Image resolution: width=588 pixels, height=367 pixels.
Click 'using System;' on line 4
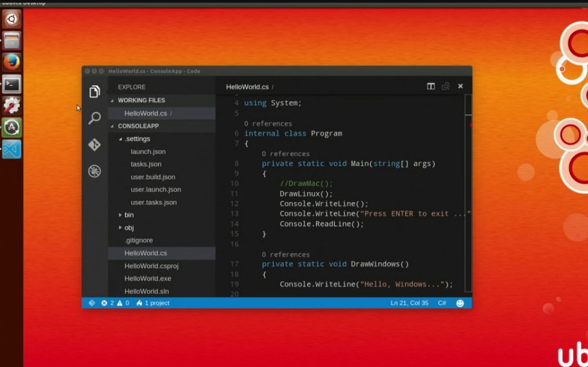(x=273, y=103)
